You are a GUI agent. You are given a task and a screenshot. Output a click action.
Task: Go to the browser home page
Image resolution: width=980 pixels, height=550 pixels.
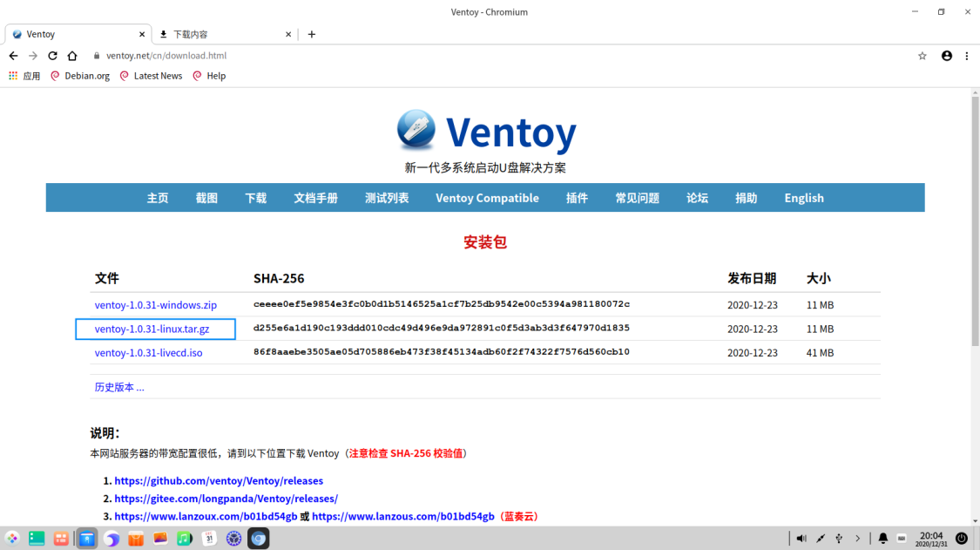pyautogui.click(x=72, y=56)
